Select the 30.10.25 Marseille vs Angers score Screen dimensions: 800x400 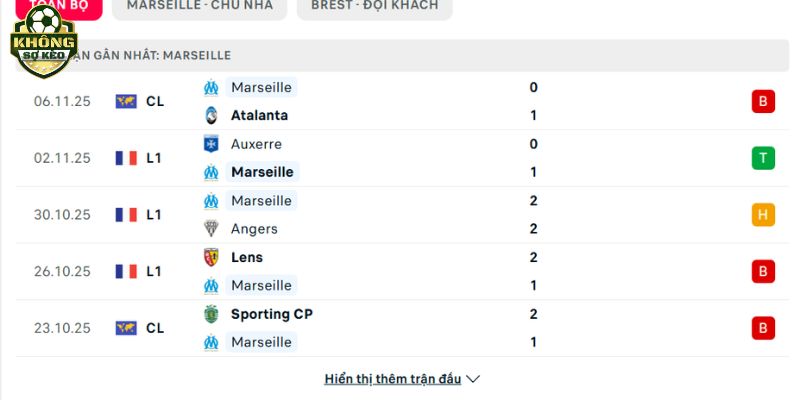[x=534, y=214]
